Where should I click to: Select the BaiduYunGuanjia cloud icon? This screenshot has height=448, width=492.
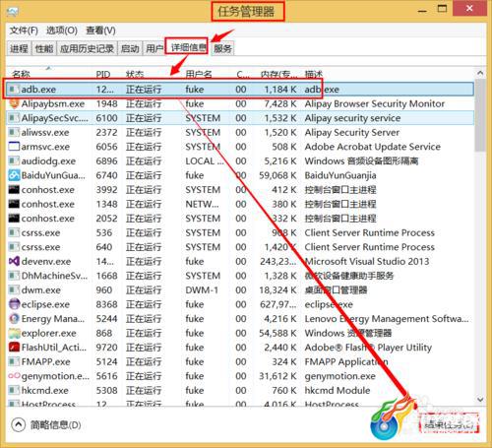coord(14,175)
